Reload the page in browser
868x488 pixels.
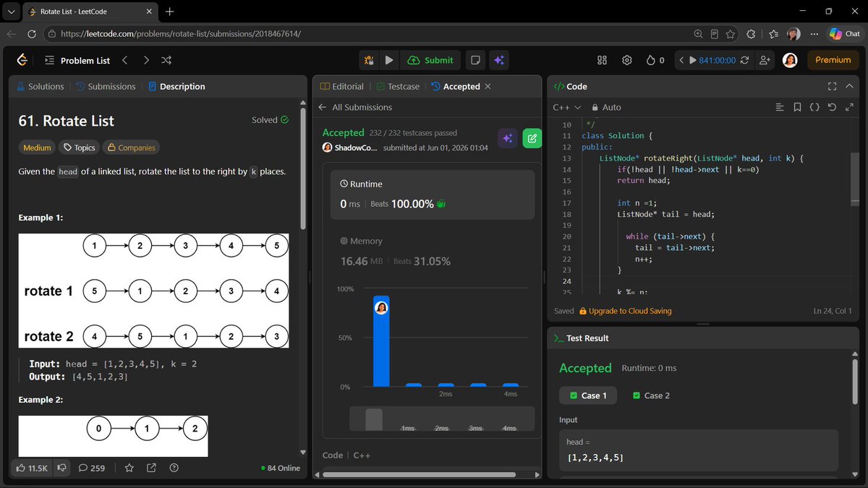coord(32,34)
